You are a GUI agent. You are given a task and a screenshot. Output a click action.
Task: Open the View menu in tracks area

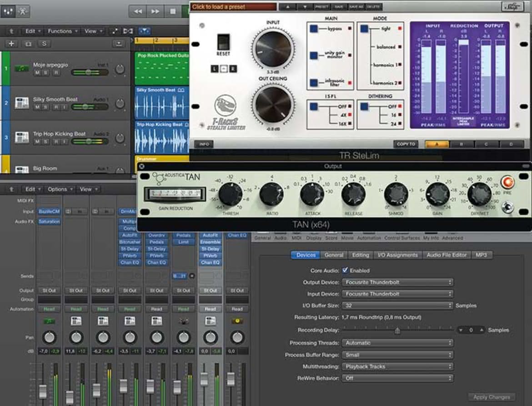(x=93, y=31)
